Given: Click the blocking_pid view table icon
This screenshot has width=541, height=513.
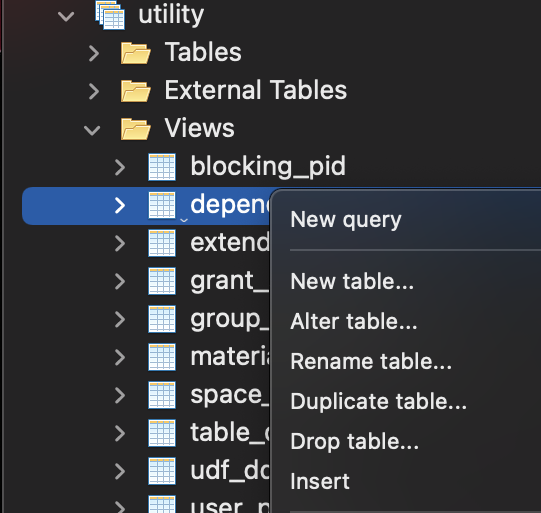Looking at the screenshot, I should (162, 167).
